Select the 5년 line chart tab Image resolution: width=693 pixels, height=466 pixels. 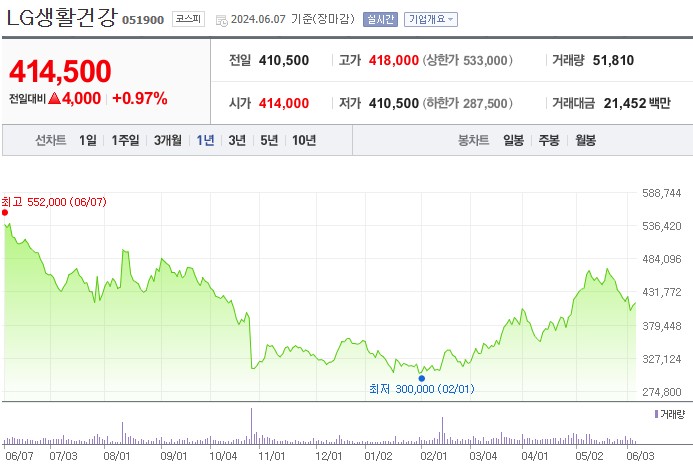(x=269, y=141)
